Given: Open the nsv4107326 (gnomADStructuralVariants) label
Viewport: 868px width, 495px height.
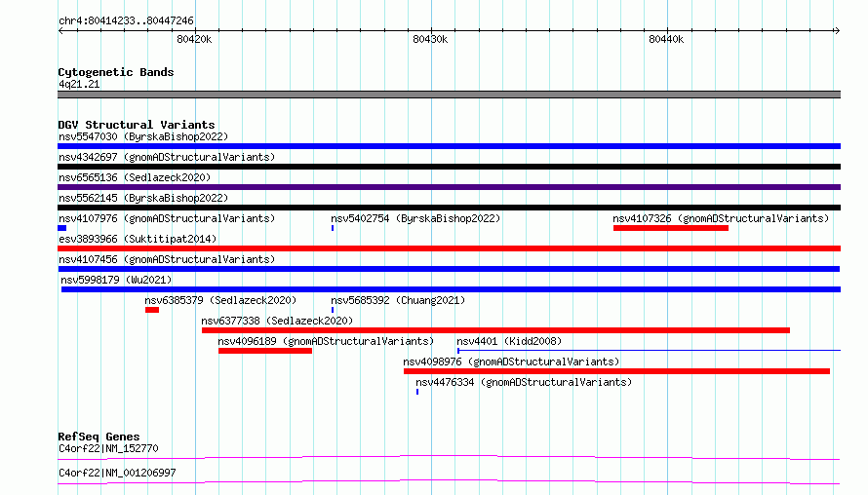Looking at the screenshot, I should [x=721, y=218].
